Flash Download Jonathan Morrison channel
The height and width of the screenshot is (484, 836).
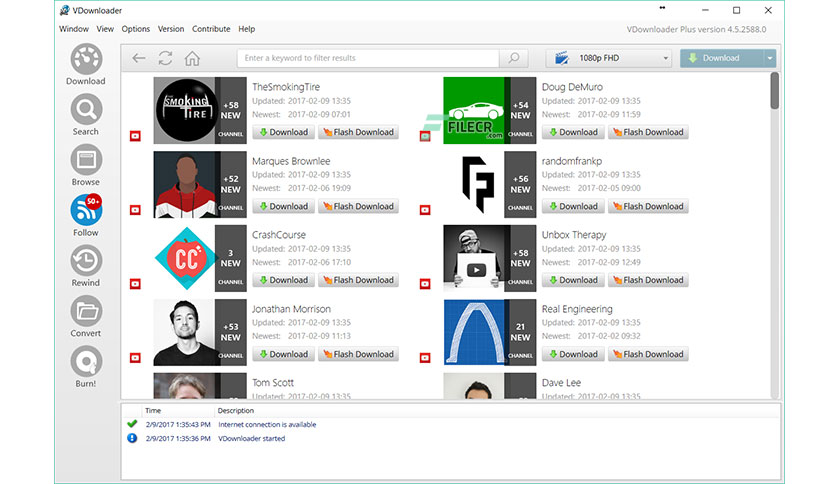[358, 354]
